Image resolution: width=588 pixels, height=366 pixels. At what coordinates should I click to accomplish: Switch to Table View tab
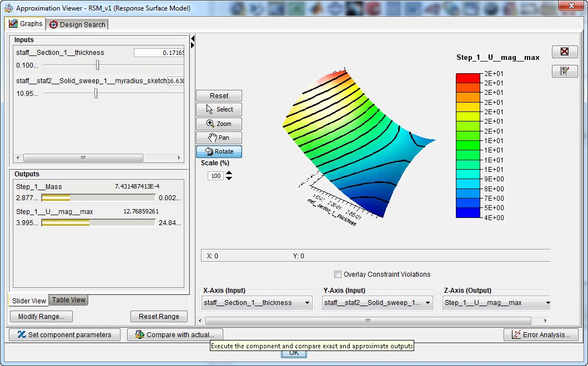coord(69,300)
